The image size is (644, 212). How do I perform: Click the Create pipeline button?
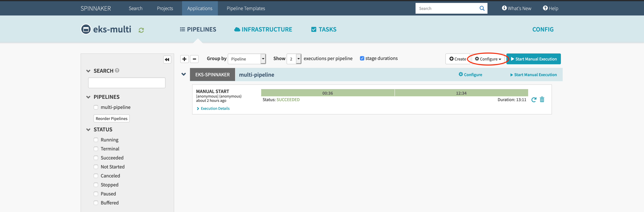(x=457, y=59)
